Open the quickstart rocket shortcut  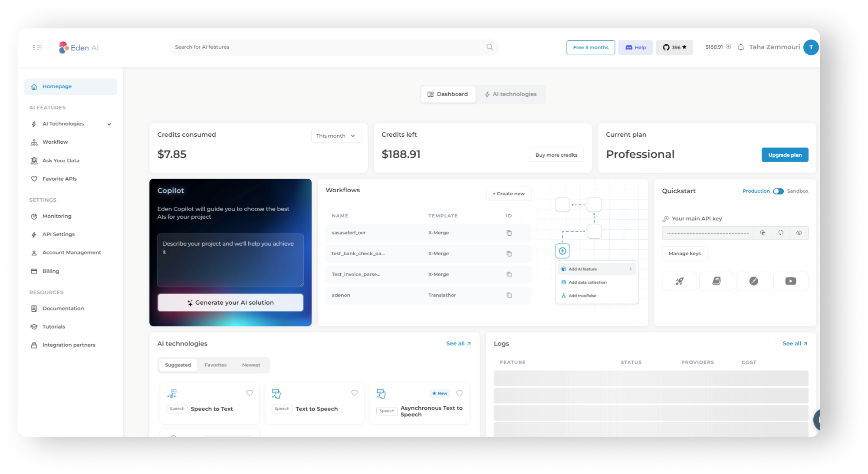[x=679, y=281]
